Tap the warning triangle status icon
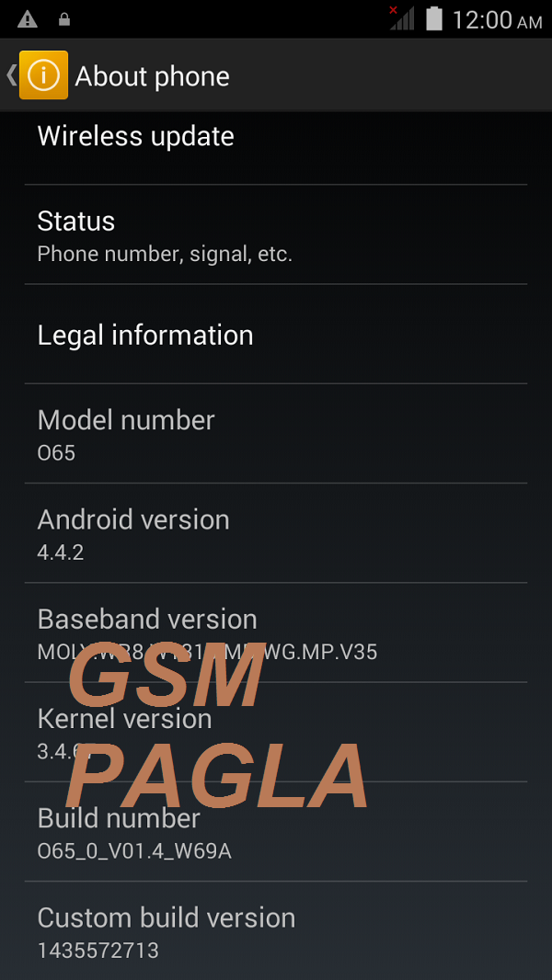This screenshot has width=552, height=980. click(28, 19)
